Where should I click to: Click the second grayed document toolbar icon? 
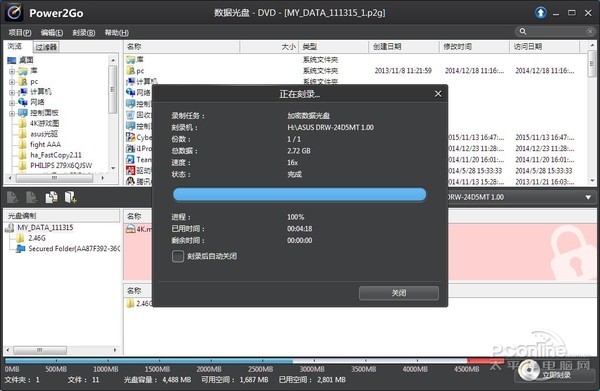click(x=31, y=197)
